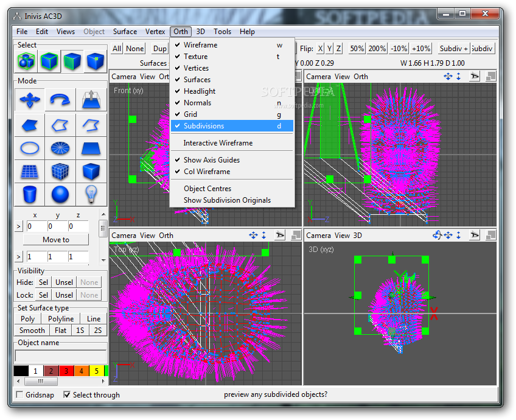Image resolution: width=516 pixels, height=420 pixels.
Task: Choose the closed Polyline draw tool
Action: (x=60, y=125)
